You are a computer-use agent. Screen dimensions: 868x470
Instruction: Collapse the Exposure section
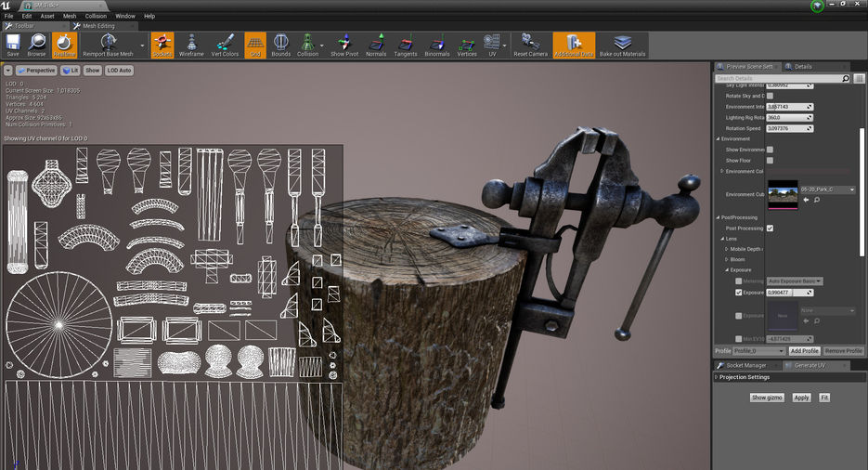point(727,270)
